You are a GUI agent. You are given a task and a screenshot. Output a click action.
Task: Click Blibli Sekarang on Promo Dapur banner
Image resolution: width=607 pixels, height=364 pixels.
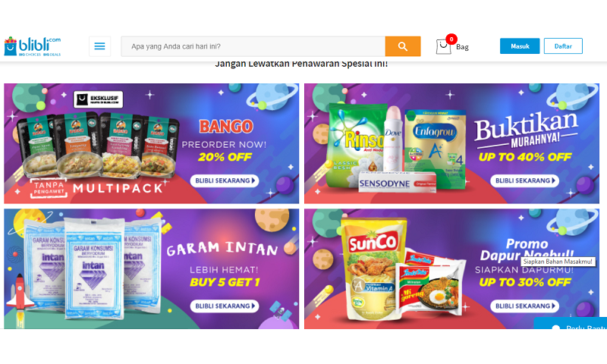click(x=524, y=306)
